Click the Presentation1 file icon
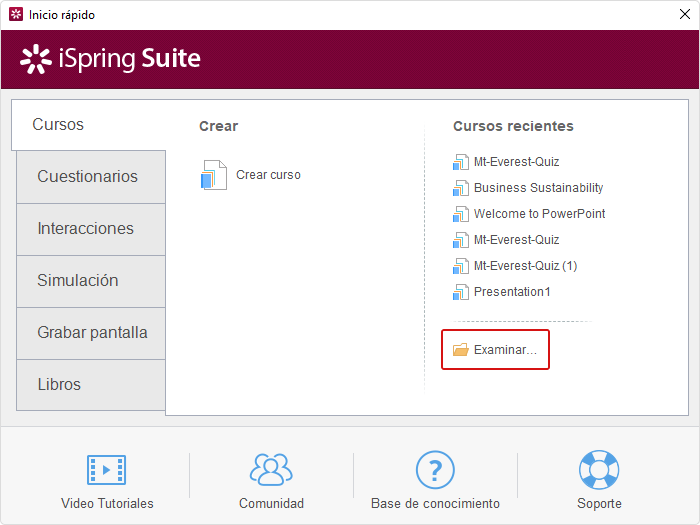 pyautogui.click(x=461, y=292)
